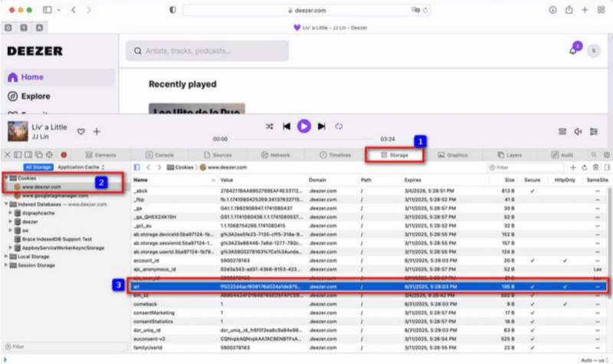Screen dimensions: 613x364
Task: Open the Graphics tab
Action: [x=453, y=156]
